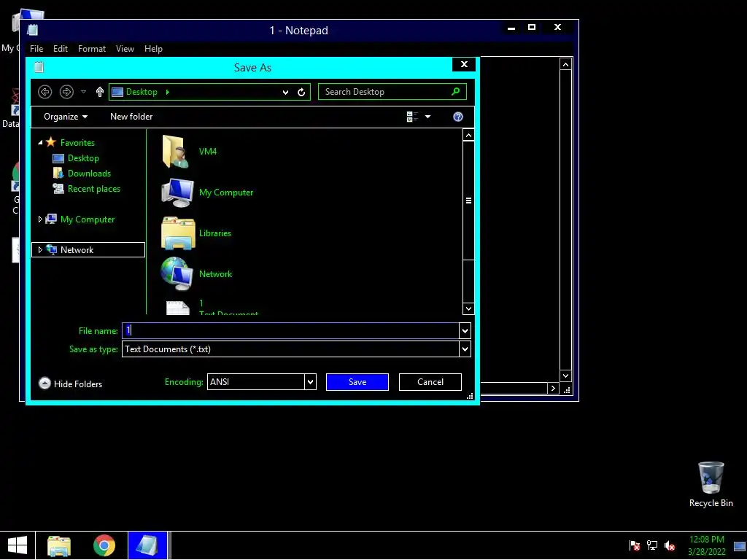The height and width of the screenshot is (560, 747).
Task: Click the Cancel button
Action: pos(430,382)
